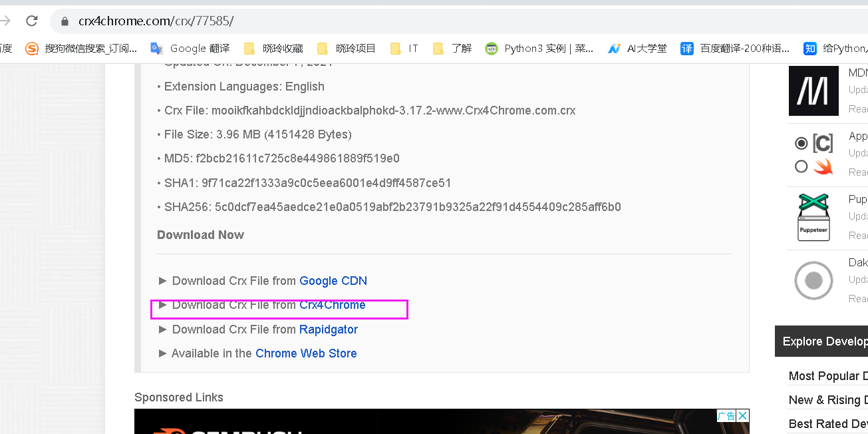Open the 了解 bookmark folder

click(x=452, y=48)
